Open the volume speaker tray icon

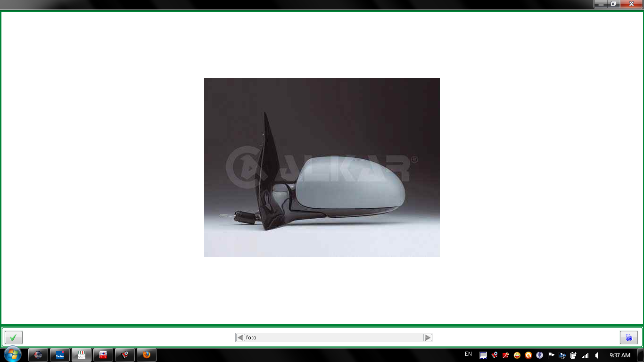(597, 355)
